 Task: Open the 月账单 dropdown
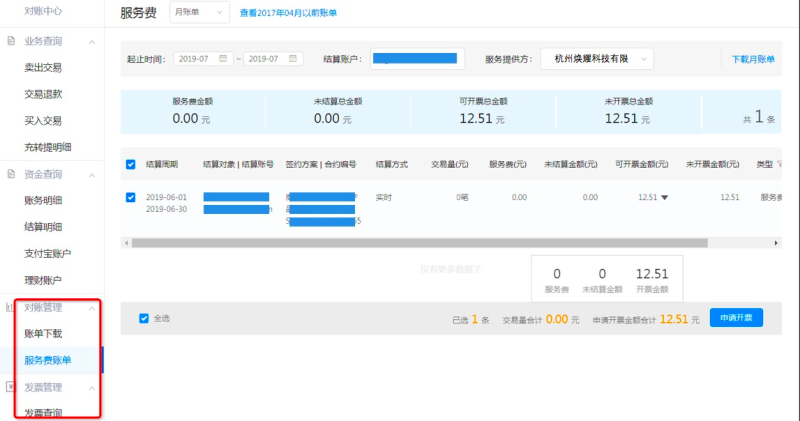coord(199,12)
